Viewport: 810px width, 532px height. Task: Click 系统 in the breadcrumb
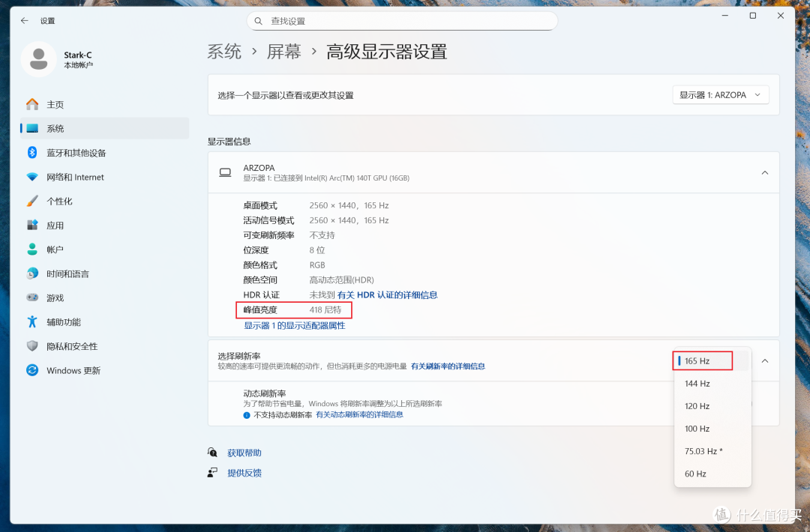click(x=224, y=52)
